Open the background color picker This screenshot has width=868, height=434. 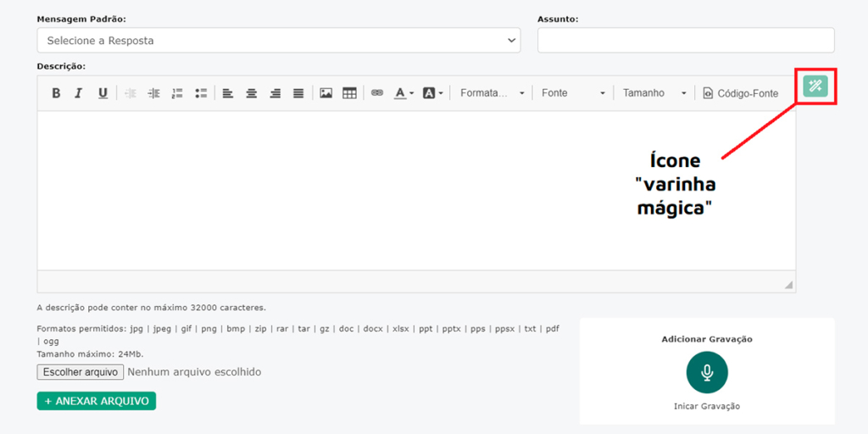[x=433, y=93]
